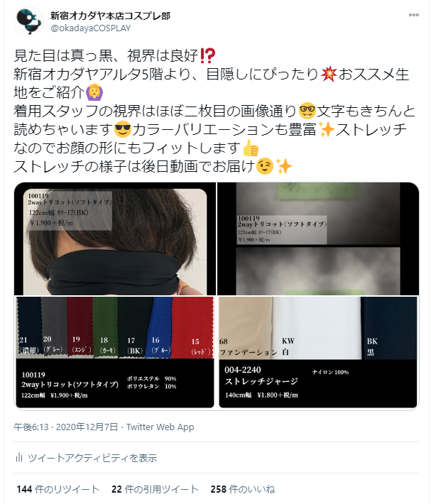This screenshot has width=431, height=504.
Task: Open the blindfold-wearing staff photo
Action: coord(115,239)
